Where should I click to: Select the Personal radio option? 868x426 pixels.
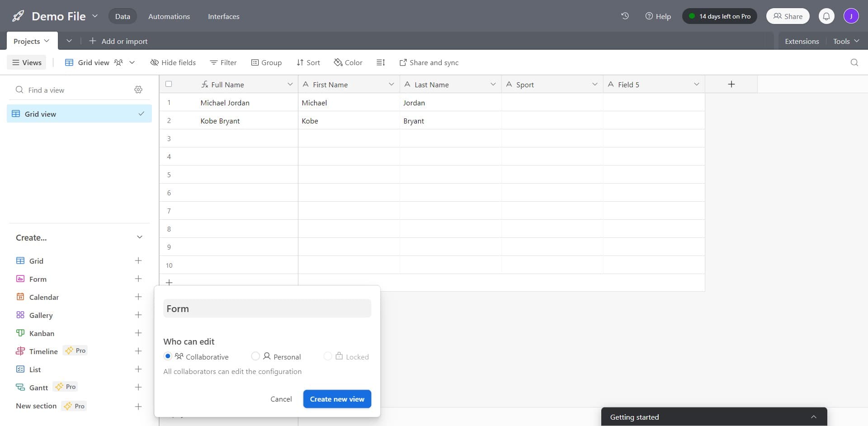tap(255, 356)
